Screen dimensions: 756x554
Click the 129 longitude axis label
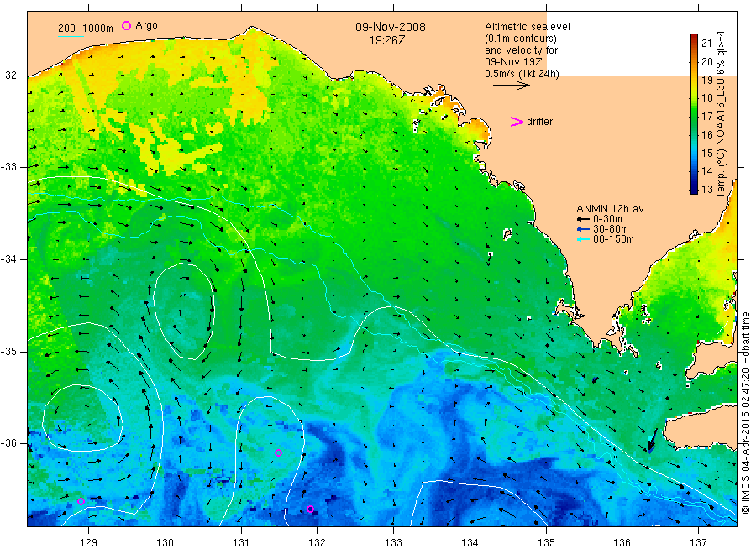tap(89, 542)
